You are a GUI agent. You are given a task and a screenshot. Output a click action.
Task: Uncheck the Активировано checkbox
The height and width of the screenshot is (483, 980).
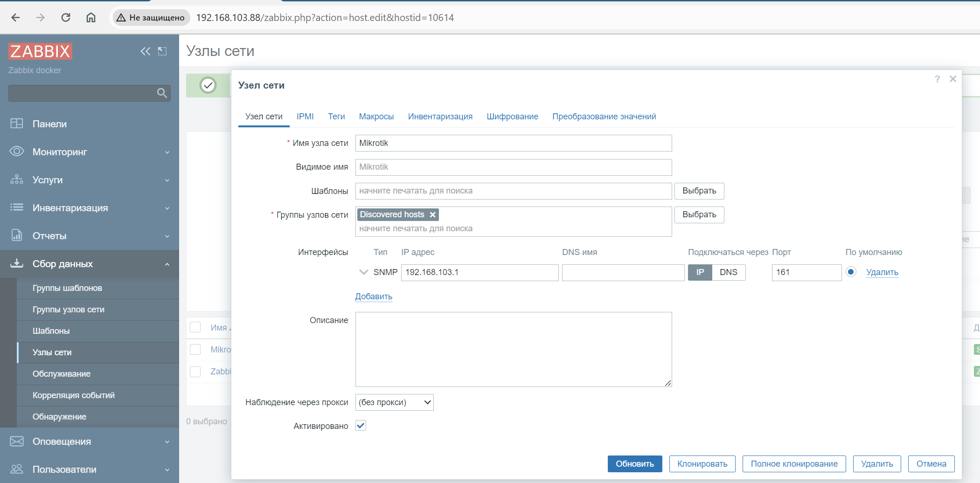(361, 426)
